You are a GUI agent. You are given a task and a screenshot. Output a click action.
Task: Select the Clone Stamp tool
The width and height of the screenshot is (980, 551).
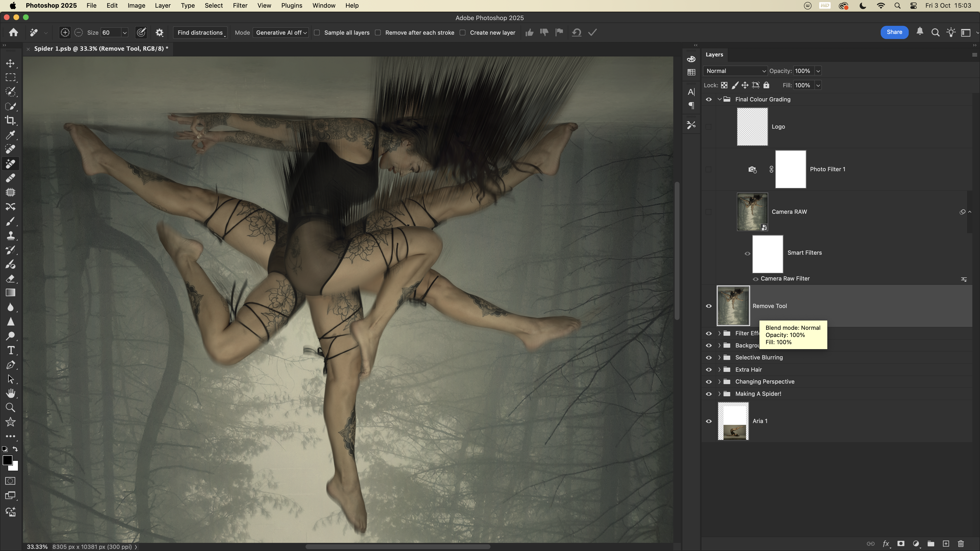pyautogui.click(x=11, y=236)
